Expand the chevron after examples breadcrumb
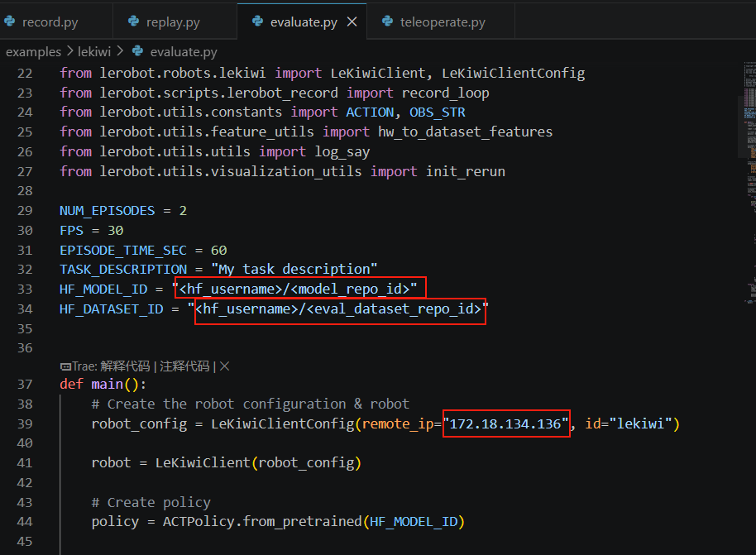This screenshot has height=555, width=756. pyautogui.click(x=70, y=50)
